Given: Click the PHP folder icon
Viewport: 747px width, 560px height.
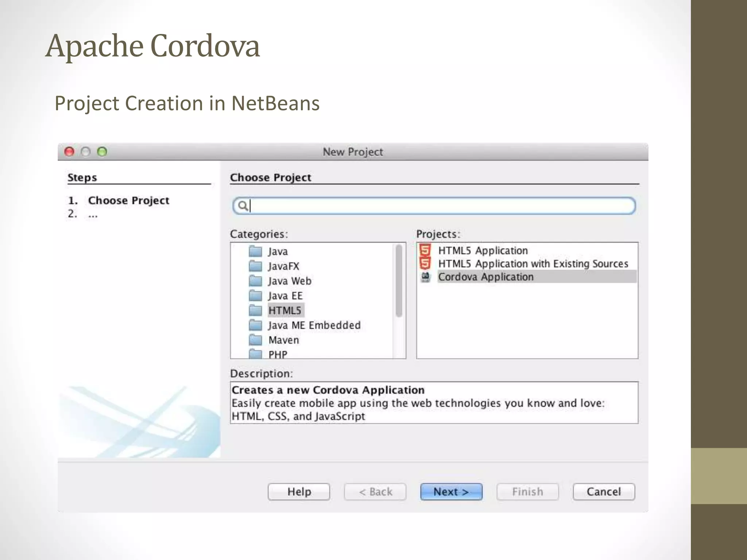Looking at the screenshot, I should coord(255,354).
